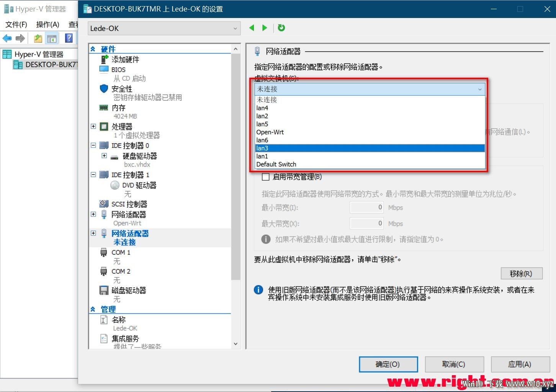Viewport: 556px width, 392px height.
Task: Select Hyper-V 管理器 root tree node
Action: tap(39, 54)
